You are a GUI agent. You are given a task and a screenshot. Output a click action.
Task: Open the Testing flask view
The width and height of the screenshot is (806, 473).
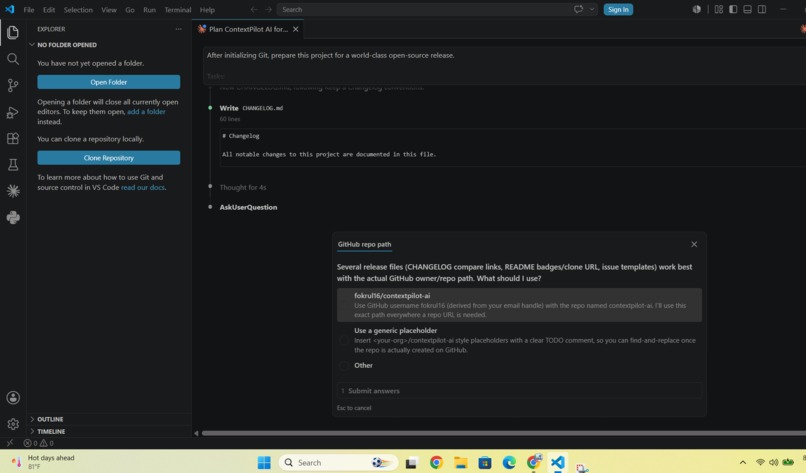coord(13,165)
